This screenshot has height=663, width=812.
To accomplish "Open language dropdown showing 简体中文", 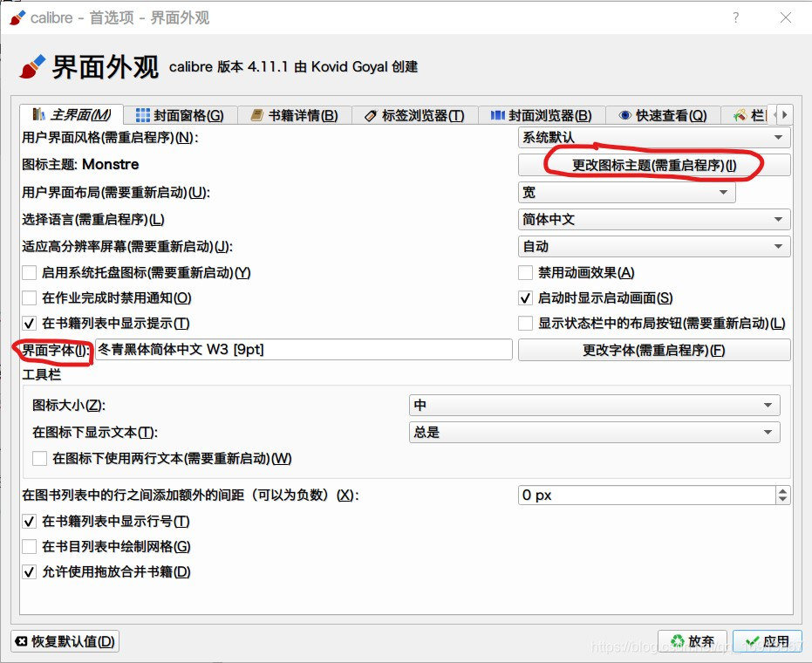I will [x=654, y=219].
